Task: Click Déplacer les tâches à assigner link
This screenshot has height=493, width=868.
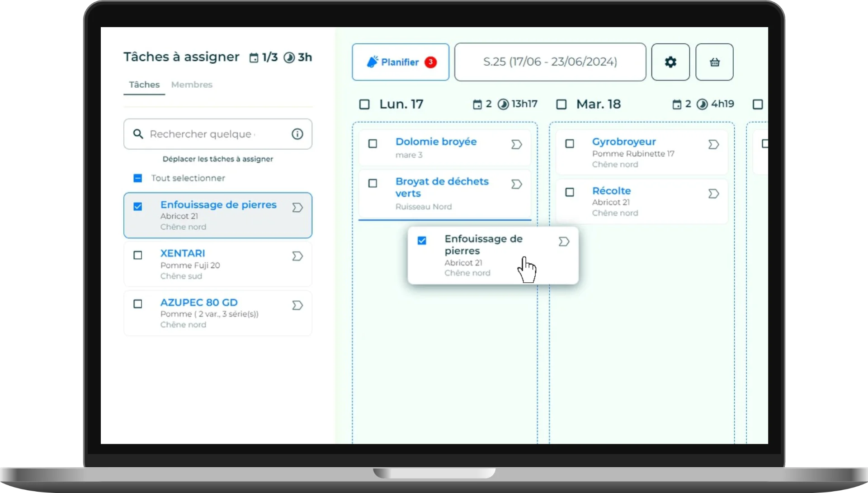Action: [217, 159]
